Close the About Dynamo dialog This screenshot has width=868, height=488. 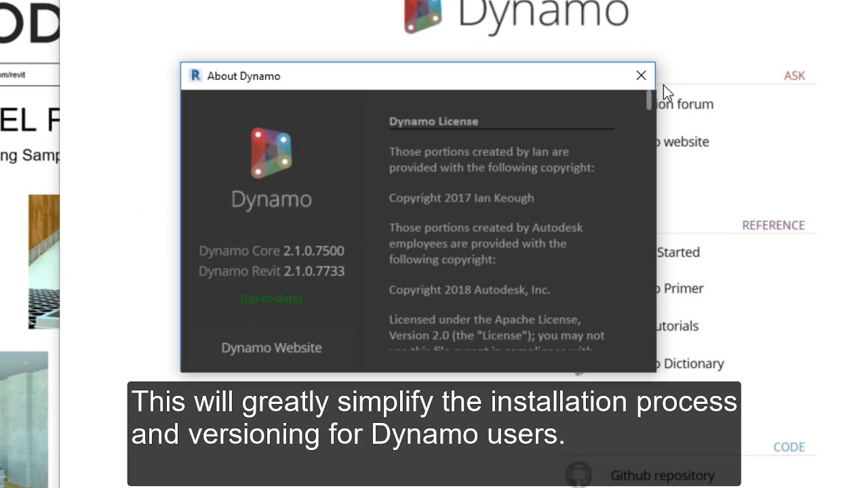click(641, 75)
